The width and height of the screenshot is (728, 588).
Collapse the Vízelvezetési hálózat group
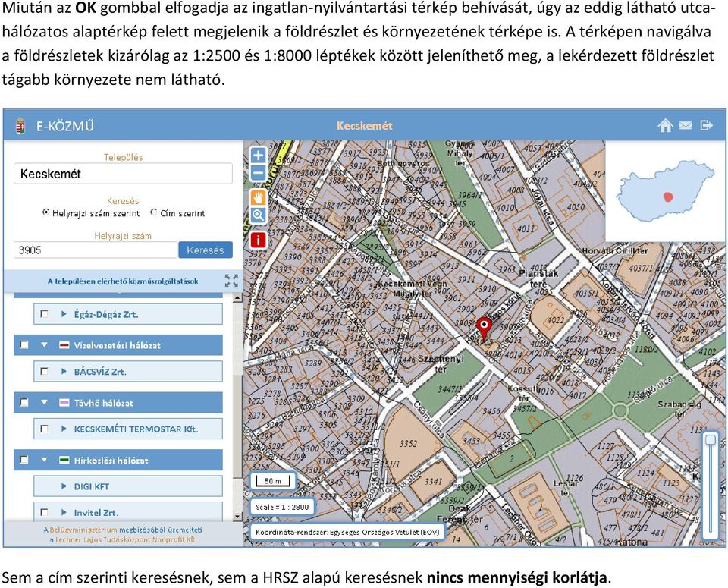(x=44, y=345)
